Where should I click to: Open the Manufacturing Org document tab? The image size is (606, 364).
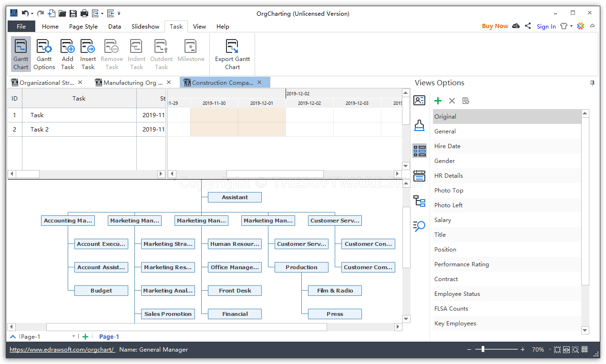tap(132, 82)
